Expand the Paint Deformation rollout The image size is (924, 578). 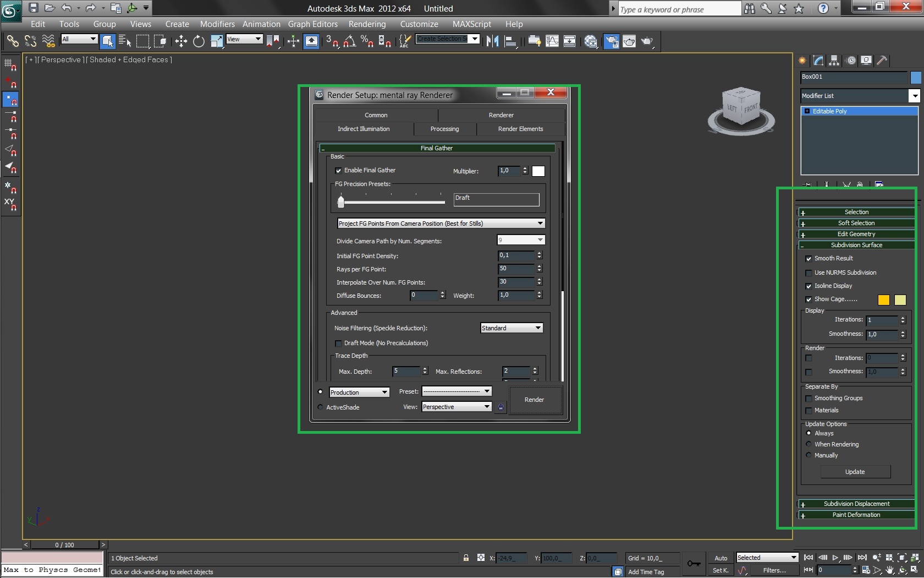point(856,515)
